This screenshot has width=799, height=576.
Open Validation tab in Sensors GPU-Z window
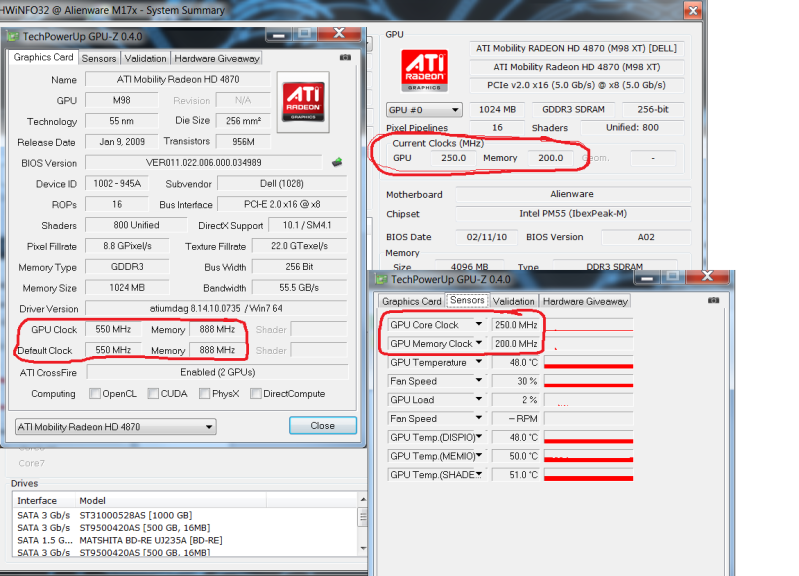click(x=514, y=301)
